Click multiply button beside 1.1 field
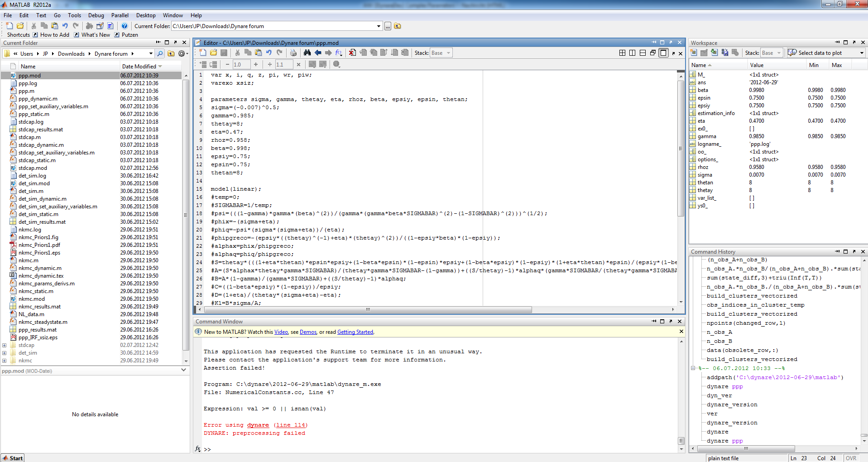 [298, 64]
